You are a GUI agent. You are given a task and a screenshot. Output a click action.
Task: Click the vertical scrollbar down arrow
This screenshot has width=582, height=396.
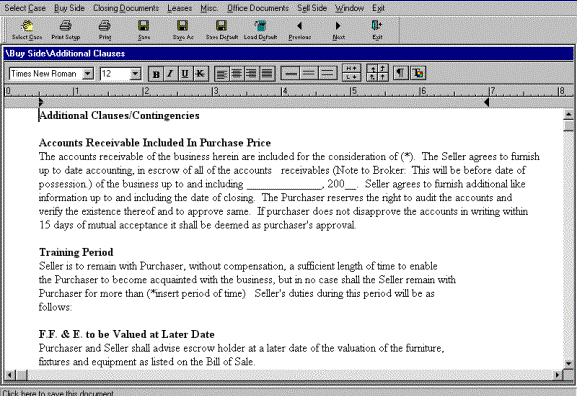pyautogui.click(x=568, y=363)
